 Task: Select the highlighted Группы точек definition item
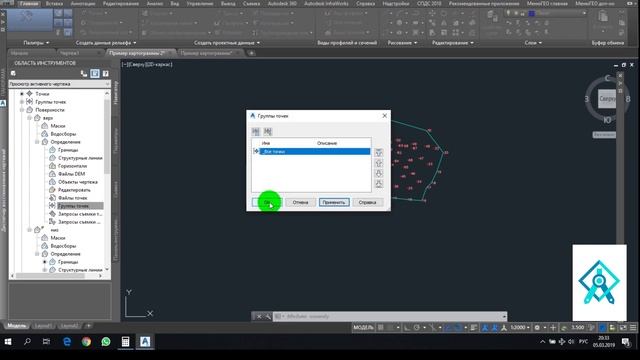73,206
